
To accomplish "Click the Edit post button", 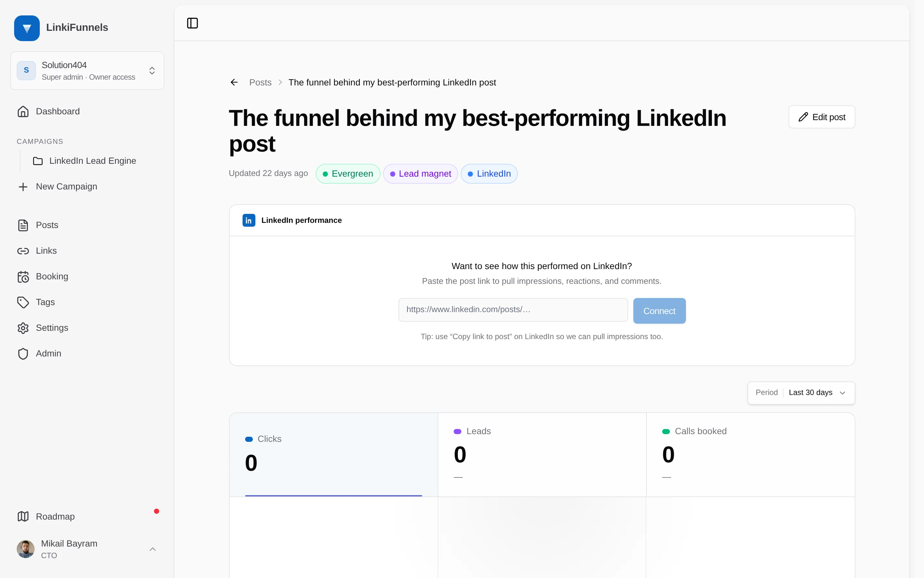I will click(x=822, y=117).
